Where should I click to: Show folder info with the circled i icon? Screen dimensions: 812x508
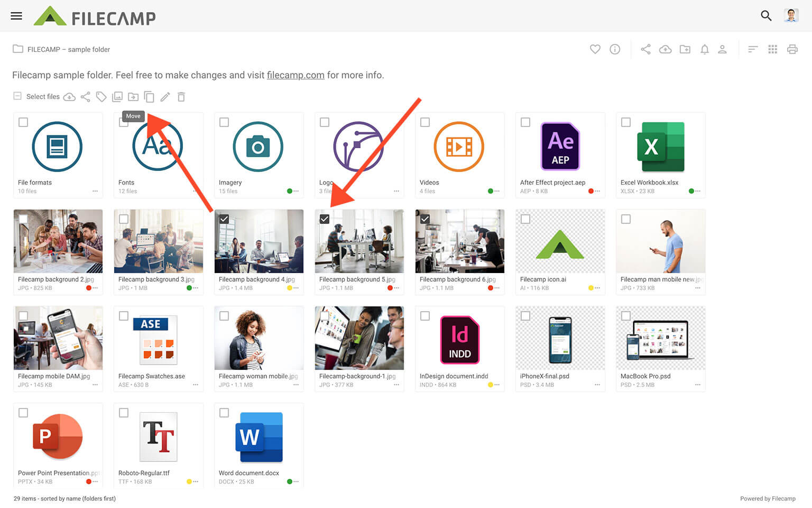click(615, 49)
